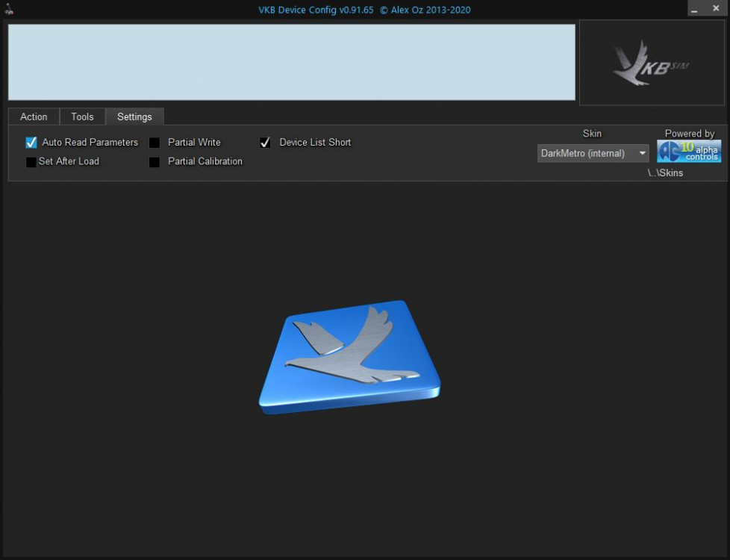Click the VKB Device Config title text
Viewport: 730px width, 560px height.
(x=364, y=10)
